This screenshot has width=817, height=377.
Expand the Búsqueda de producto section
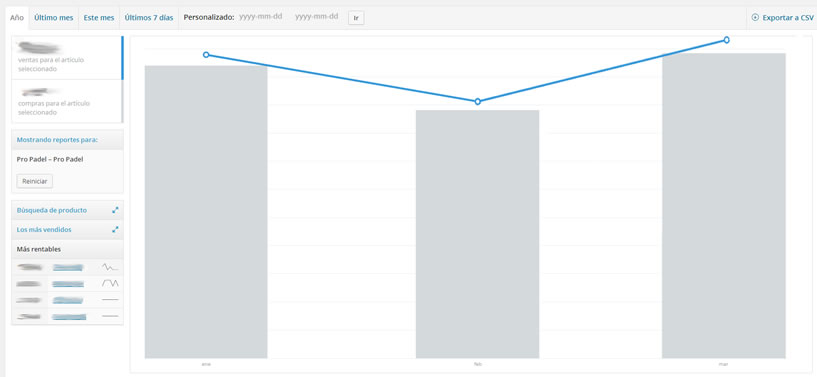point(67,210)
